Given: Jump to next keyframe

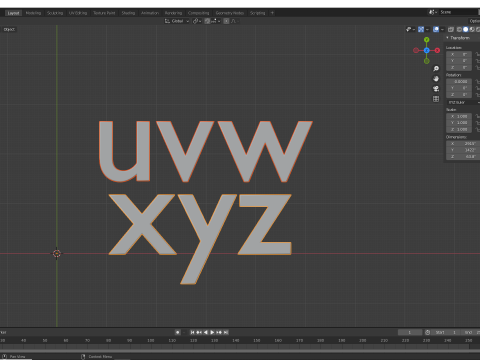Looking at the screenshot, I should tap(219, 332).
